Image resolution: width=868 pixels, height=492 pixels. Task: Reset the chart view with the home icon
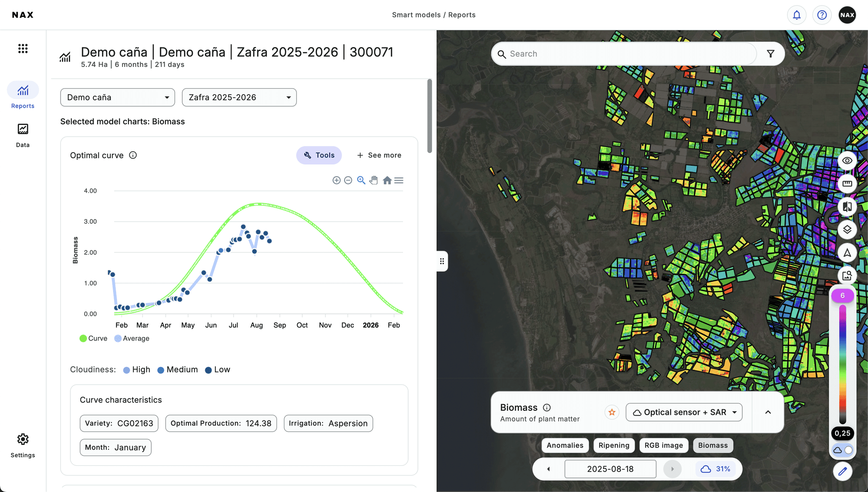[387, 180]
